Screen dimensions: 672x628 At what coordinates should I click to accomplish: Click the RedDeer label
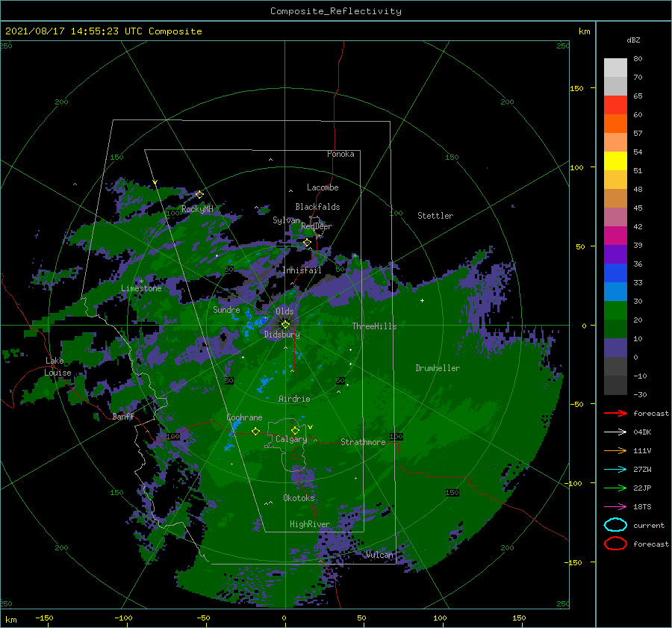pyautogui.click(x=317, y=226)
